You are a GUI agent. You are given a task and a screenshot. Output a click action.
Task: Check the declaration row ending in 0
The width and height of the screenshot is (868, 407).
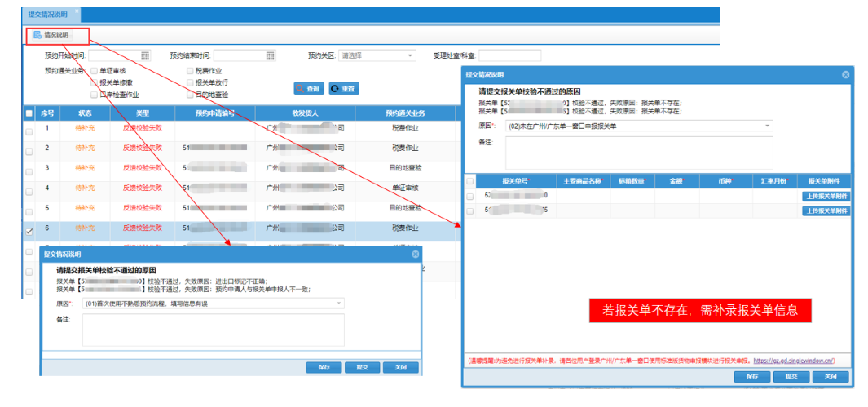[470, 196]
